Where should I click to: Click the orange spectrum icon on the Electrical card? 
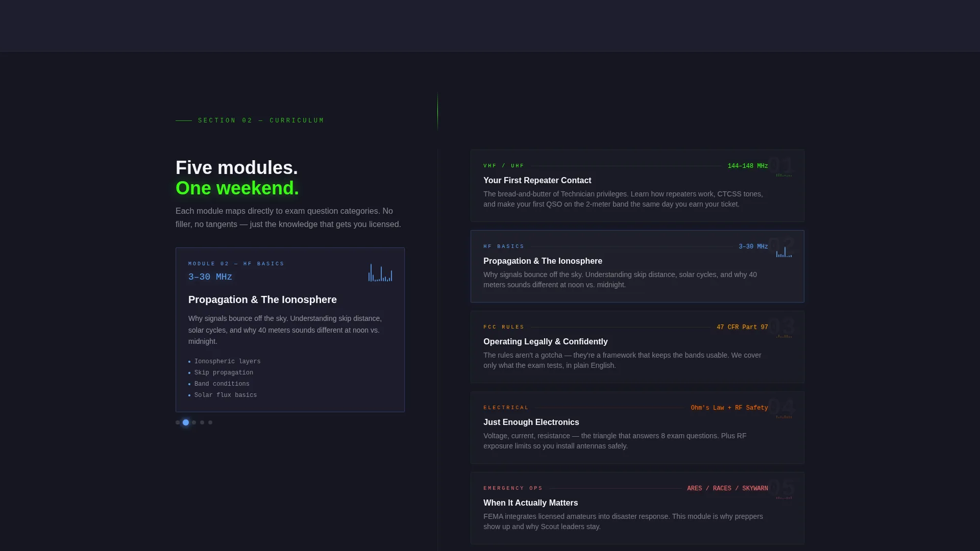[x=784, y=416]
